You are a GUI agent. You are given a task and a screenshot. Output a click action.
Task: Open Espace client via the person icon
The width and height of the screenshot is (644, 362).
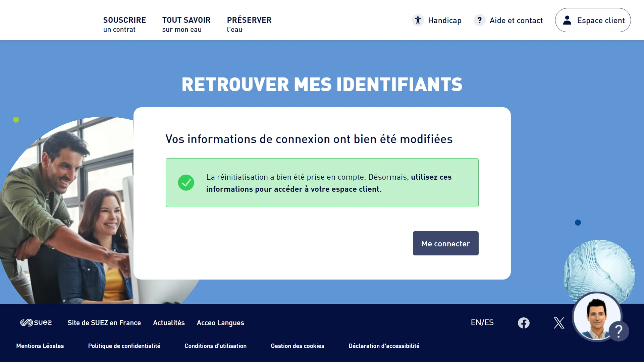click(567, 20)
